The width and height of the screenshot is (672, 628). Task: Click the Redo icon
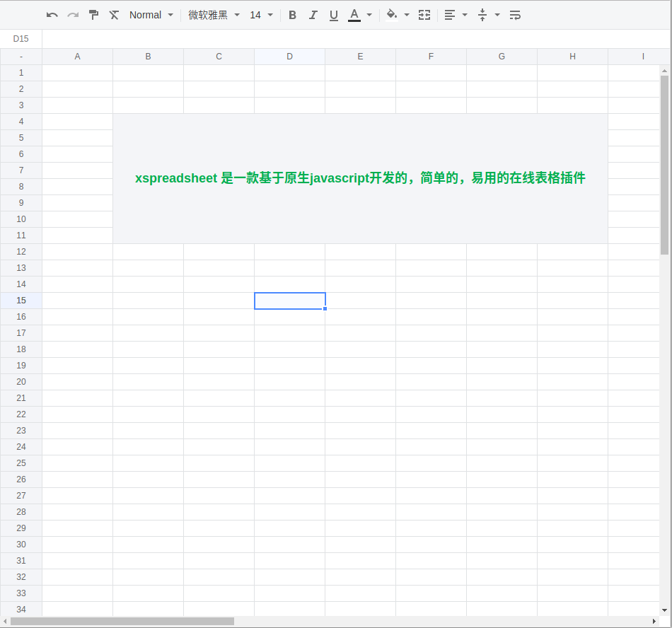(73, 16)
